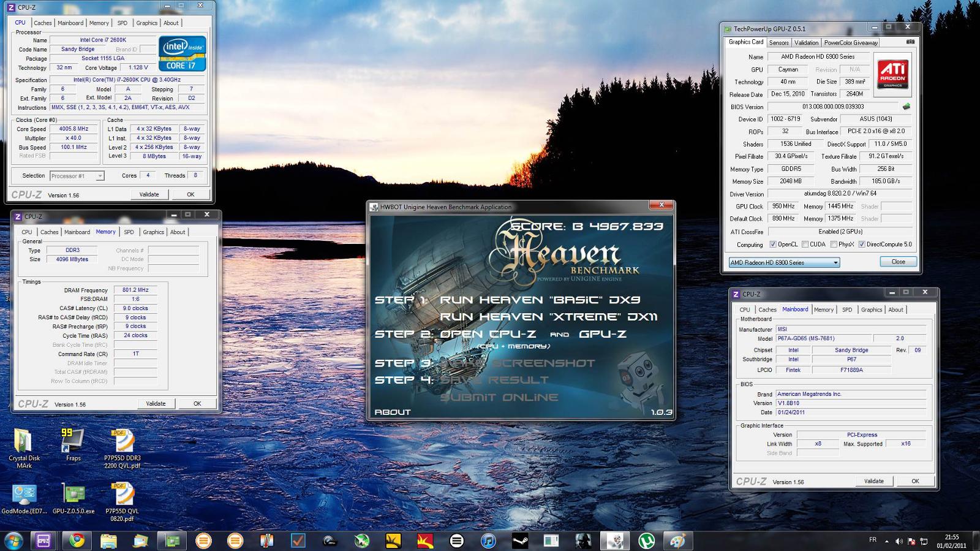This screenshot has width=980, height=551.
Task: Open SPD tab in top-left CPU-Z window
Action: 123,23
